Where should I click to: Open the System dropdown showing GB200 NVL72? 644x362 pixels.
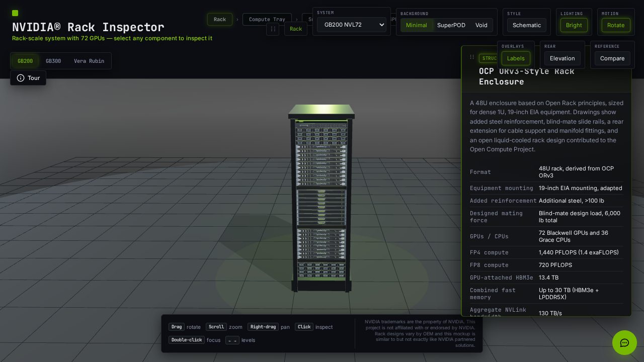pyautogui.click(x=352, y=25)
